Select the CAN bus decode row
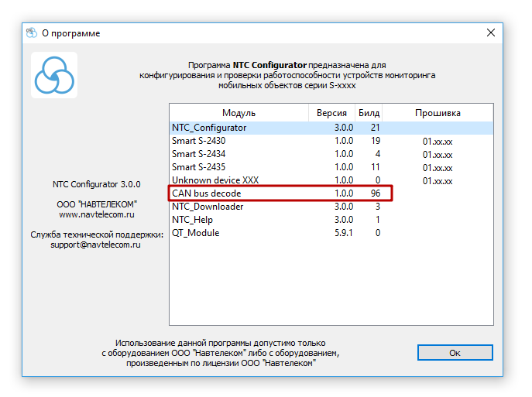This screenshot has width=532, height=397. [331, 193]
